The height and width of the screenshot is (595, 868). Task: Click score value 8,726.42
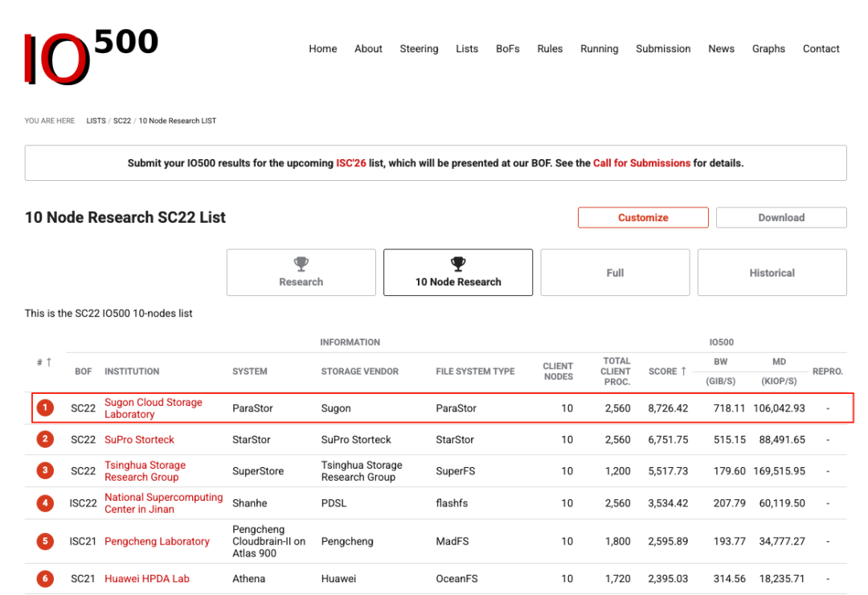(668, 408)
